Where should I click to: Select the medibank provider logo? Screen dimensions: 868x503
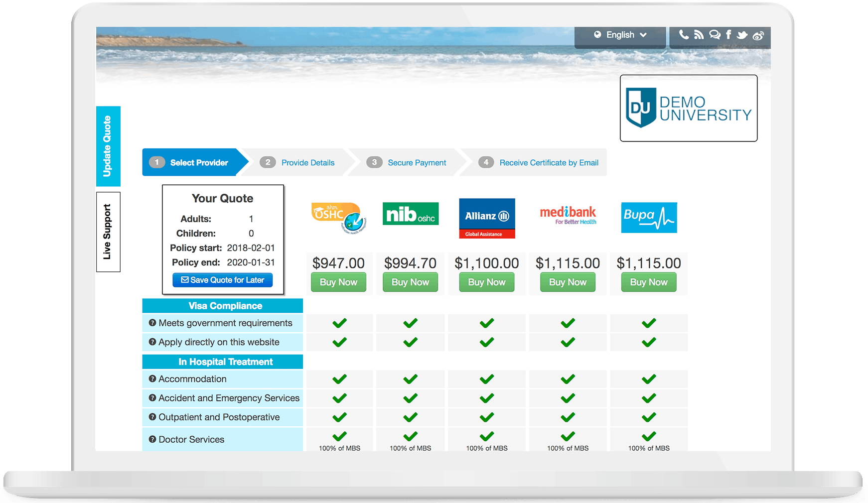568,215
